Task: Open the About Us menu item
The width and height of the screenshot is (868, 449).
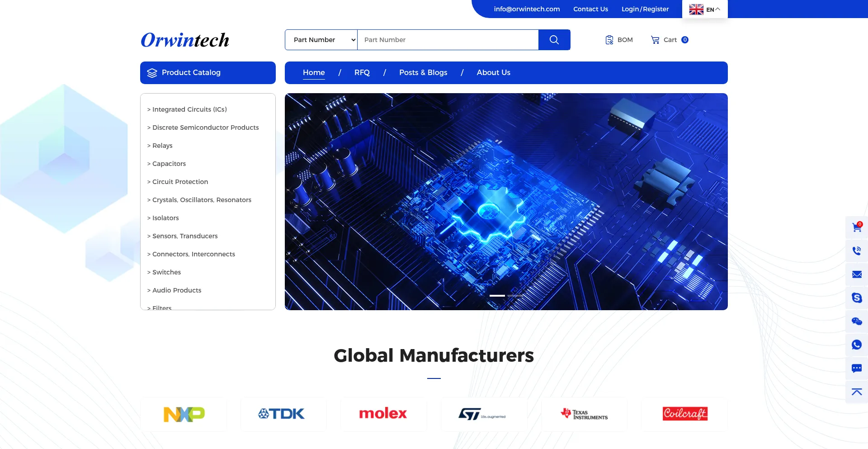Action: coord(494,73)
